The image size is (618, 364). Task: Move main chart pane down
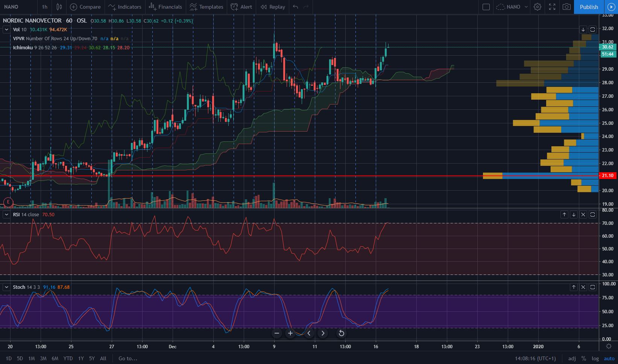pos(583,29)
